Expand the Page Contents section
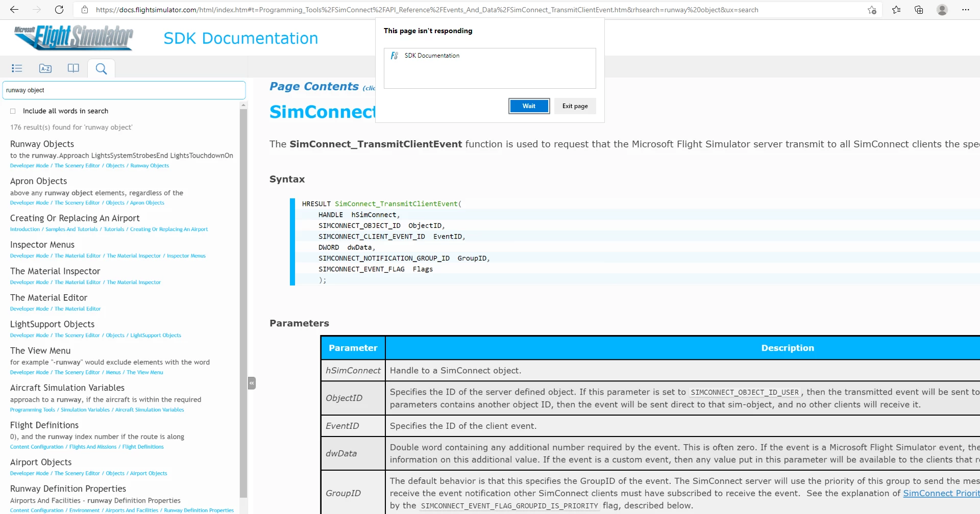980x514 pixels. [314, 87]
